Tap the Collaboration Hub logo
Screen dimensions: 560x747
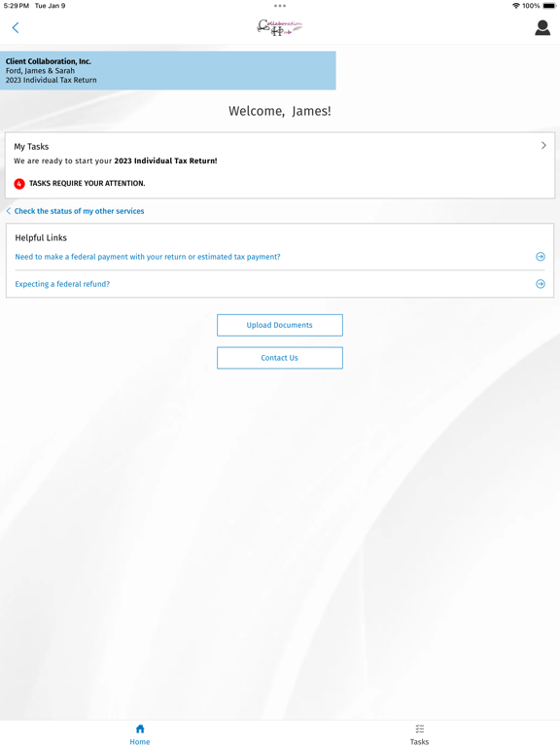point(280,27)
